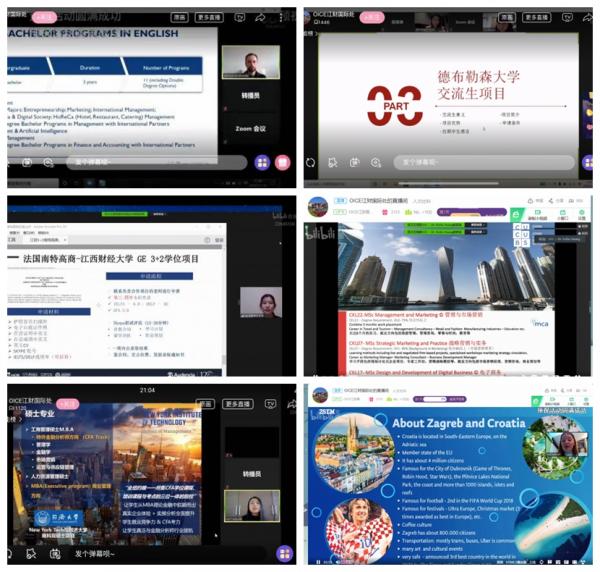This screenshot has width=600, height=572.
Task: Click room title OICE江财国际处的直播间 in skyscraper stream
Action: [378, 200]
